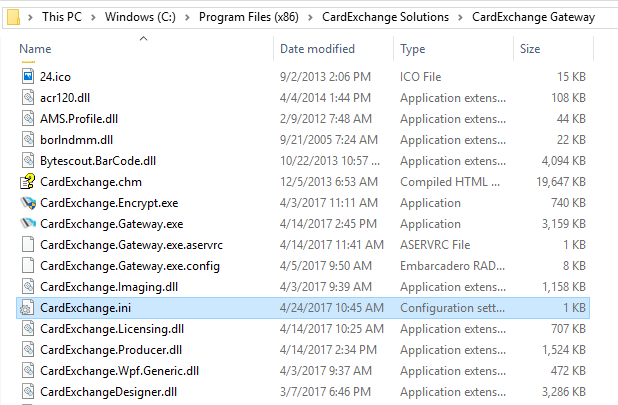Select the file named CardExchange.Imaging.dll
This screenshot has height=405, width=618.
(x=109, y=286)
